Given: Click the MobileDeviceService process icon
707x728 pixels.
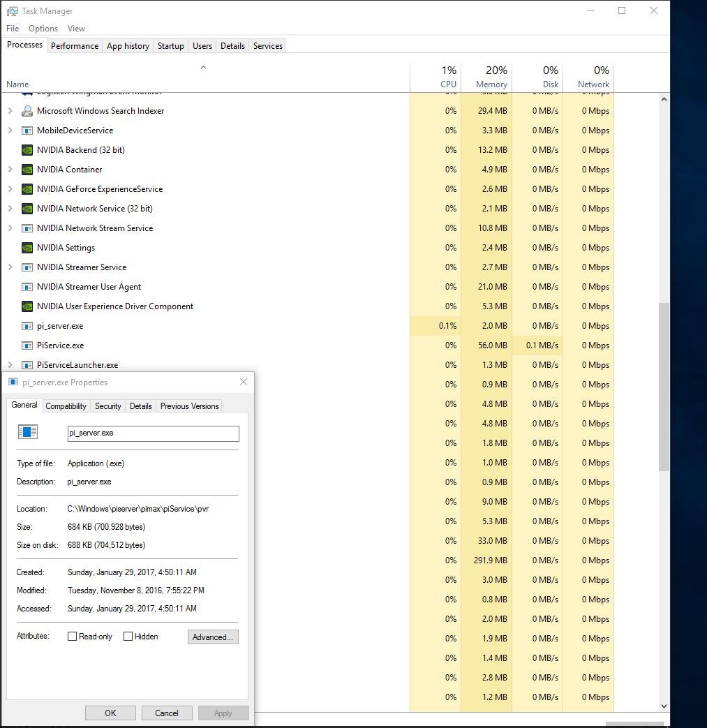Looking at the screenshot, I should click(27, 131).
